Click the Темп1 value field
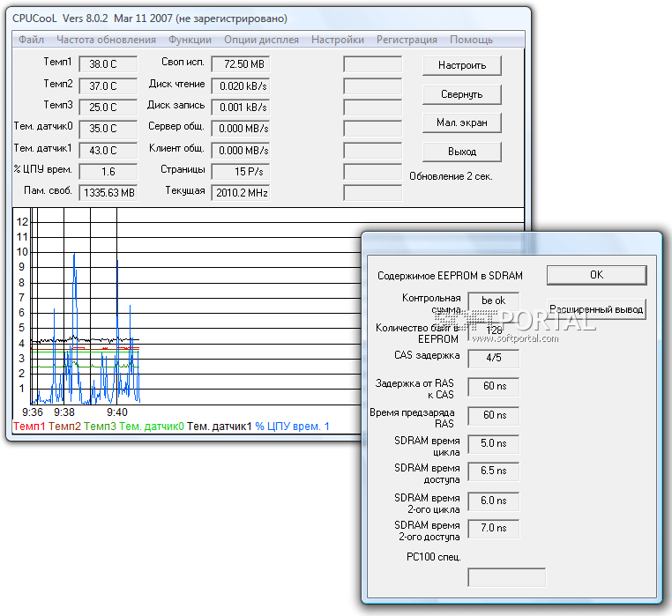 click(x=108, y=64)
